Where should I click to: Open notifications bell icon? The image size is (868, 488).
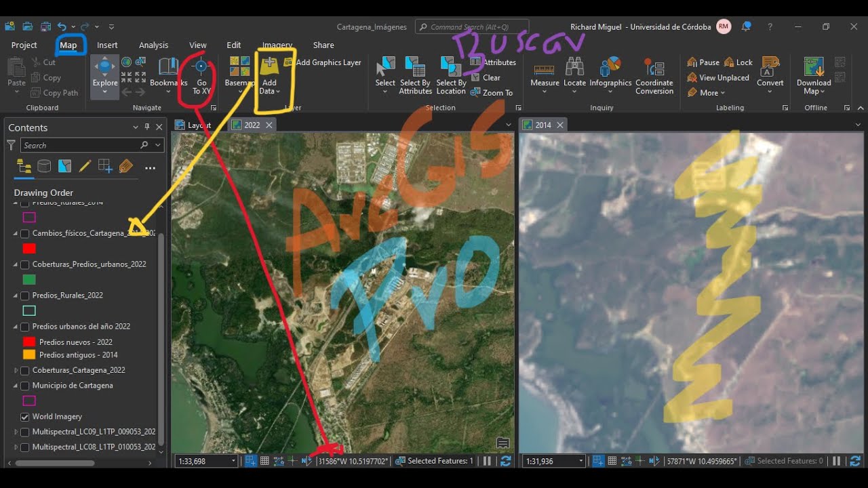pos(746,26)
